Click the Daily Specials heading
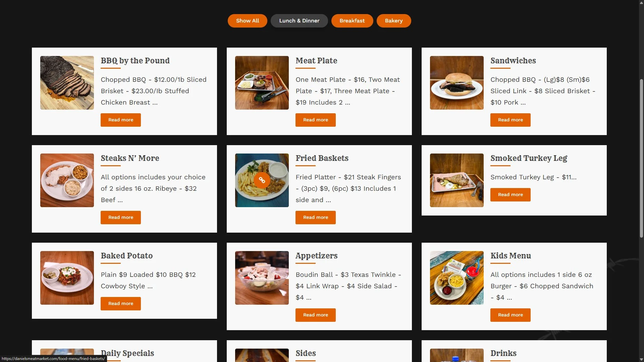This screenshot has height=362, width=644. pos(127,353)
